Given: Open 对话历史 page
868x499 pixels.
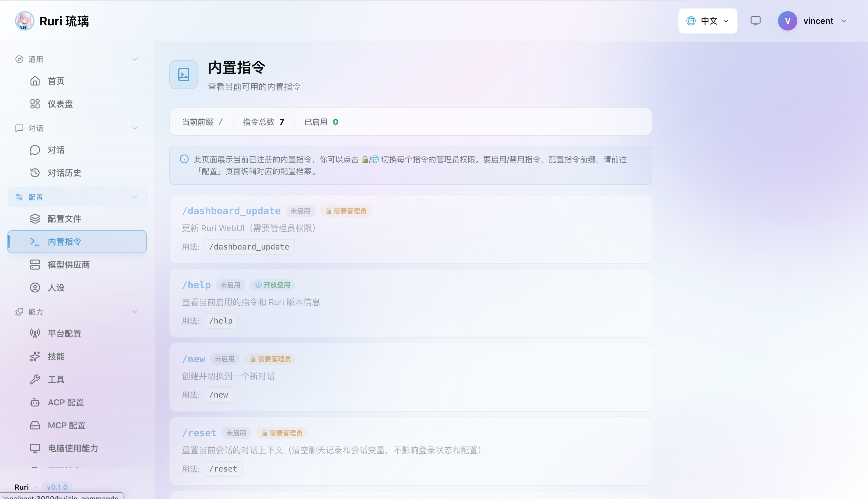Looking at the screenshot, I should click(77, 173).
